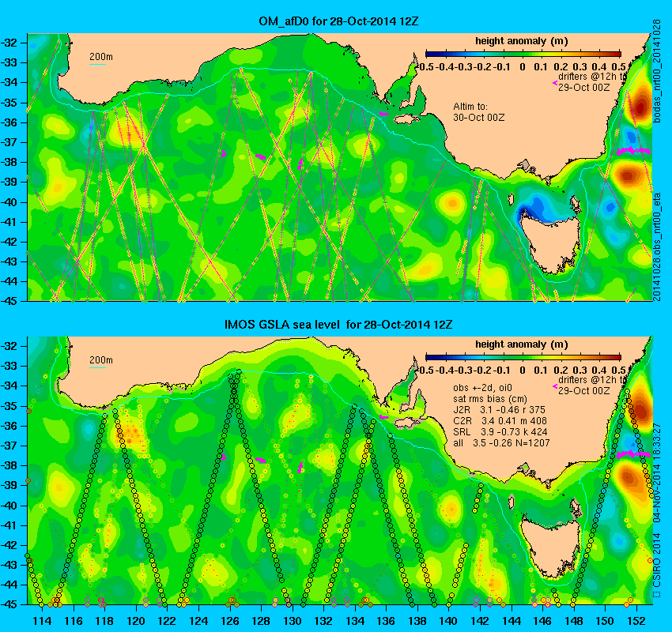Click the '0' tick label on top colorbar

(x=523, y=67)
